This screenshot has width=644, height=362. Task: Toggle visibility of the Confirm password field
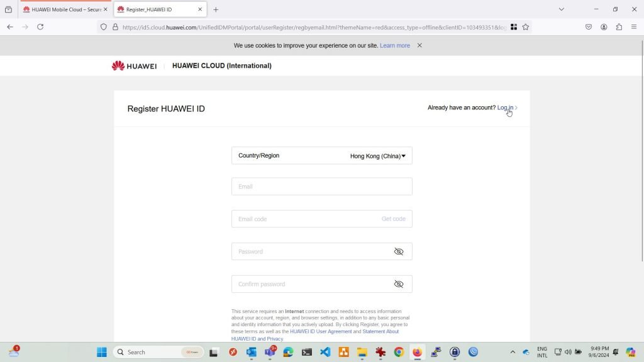[x=398, y=284]
